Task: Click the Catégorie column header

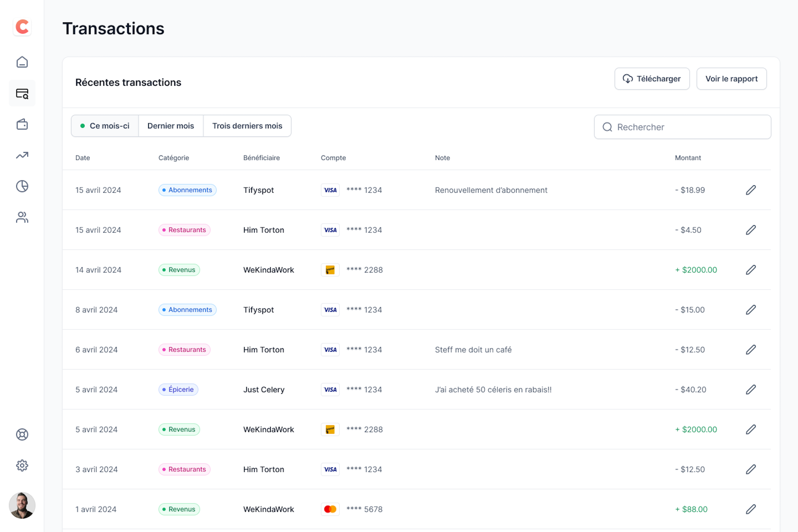Action: (x=174, y=158)
